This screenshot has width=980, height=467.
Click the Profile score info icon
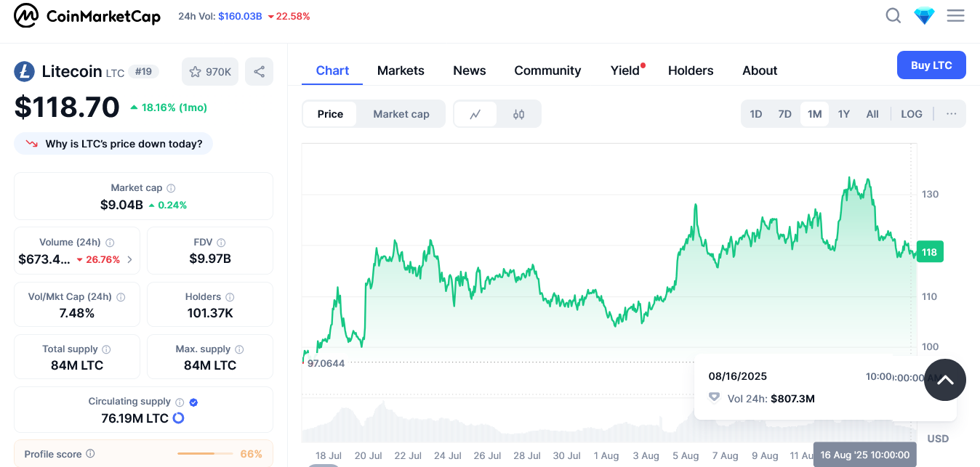click(90, 454)
